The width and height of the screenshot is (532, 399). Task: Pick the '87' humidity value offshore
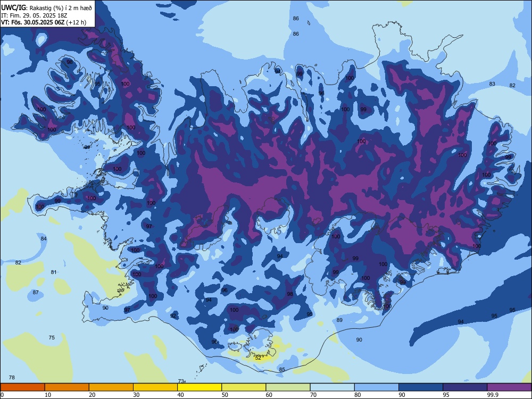36,293
